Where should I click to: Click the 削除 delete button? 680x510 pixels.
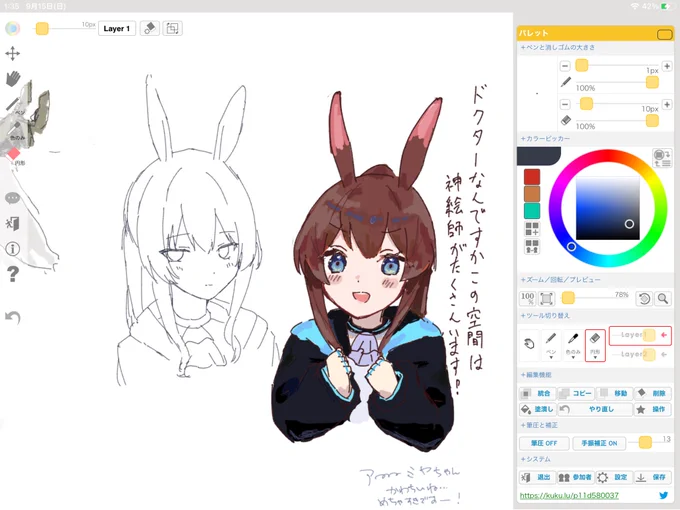point(653,393)
